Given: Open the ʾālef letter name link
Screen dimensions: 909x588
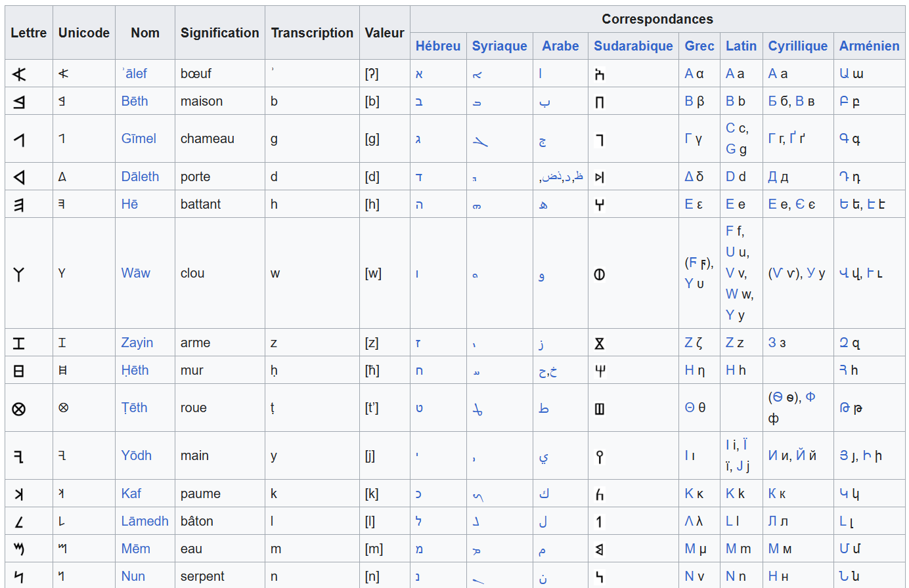Looking at the screenshot, I should (x=135, y=73).
